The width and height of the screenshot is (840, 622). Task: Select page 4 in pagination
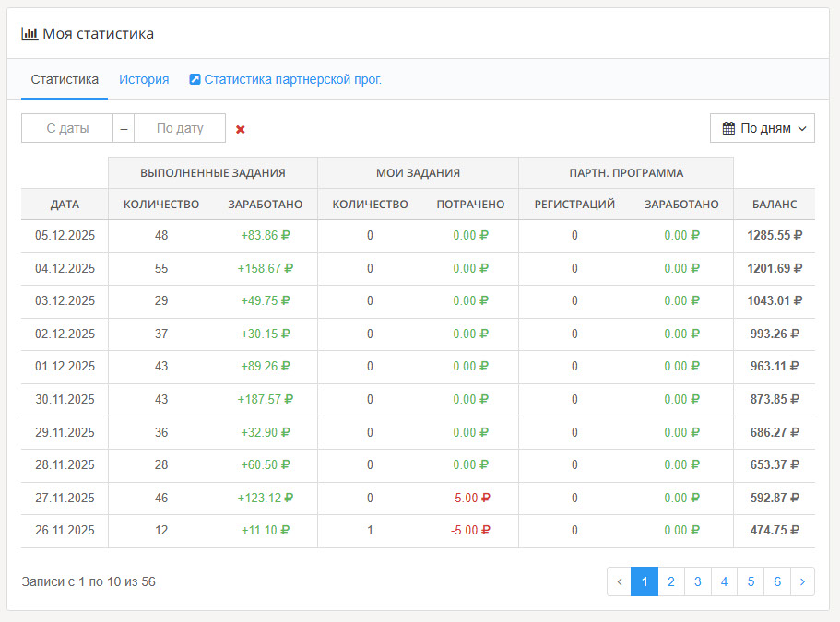point(725,581)
